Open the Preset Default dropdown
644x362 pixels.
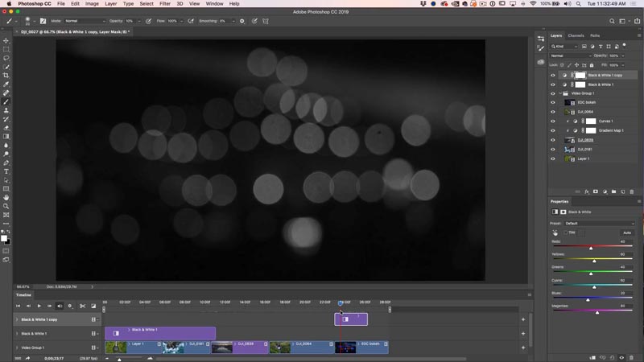[600, 224]
